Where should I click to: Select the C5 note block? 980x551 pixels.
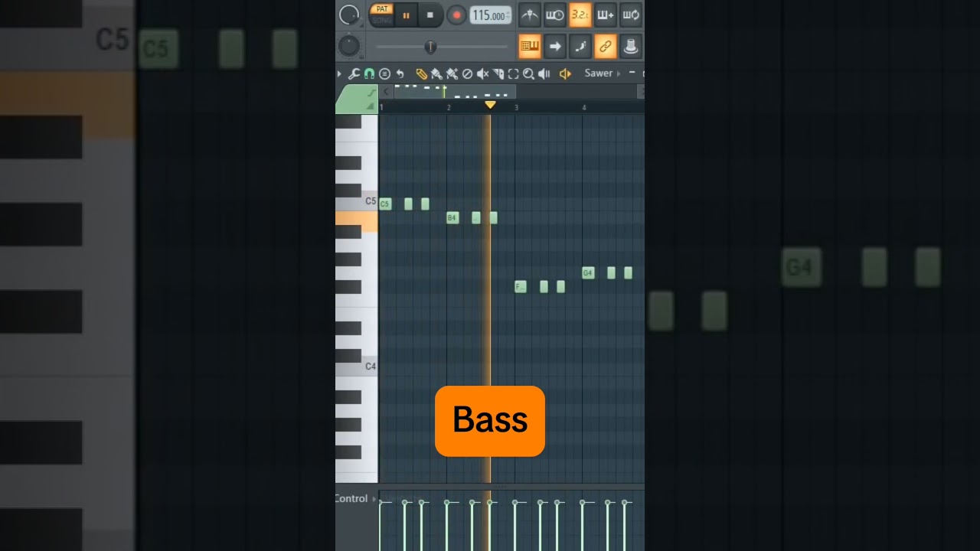pyautogui.click(x=385, y=204)
